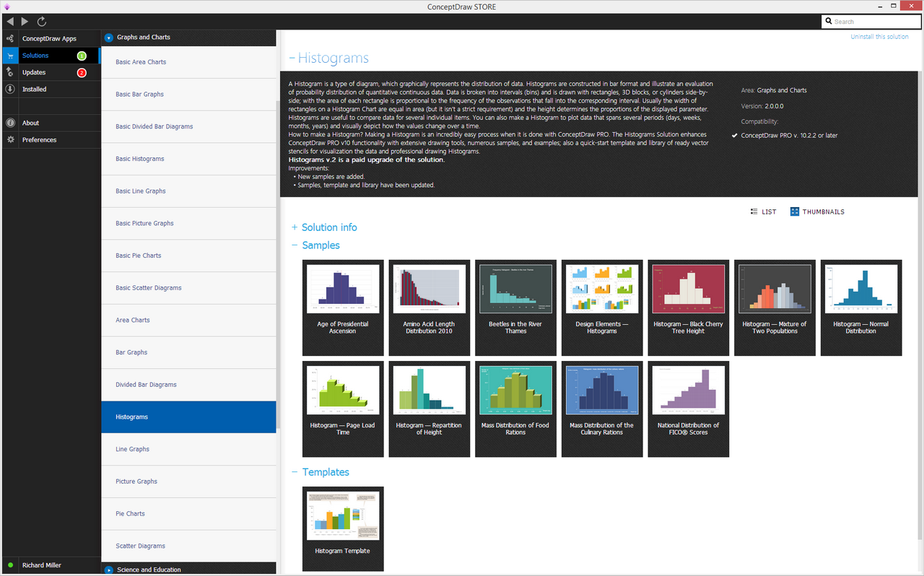The width and height of the screenshot is (924, 576).
Task: Click the green Solutions notification badge
Action: click(82, 56)
